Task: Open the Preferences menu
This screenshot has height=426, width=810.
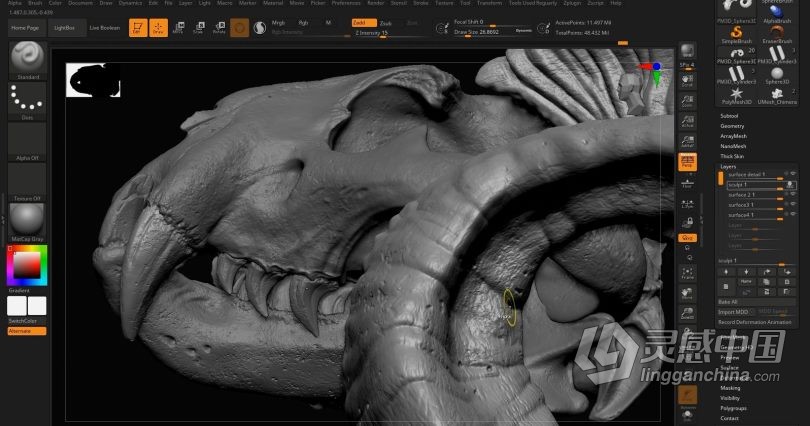Action: (346, 3)
